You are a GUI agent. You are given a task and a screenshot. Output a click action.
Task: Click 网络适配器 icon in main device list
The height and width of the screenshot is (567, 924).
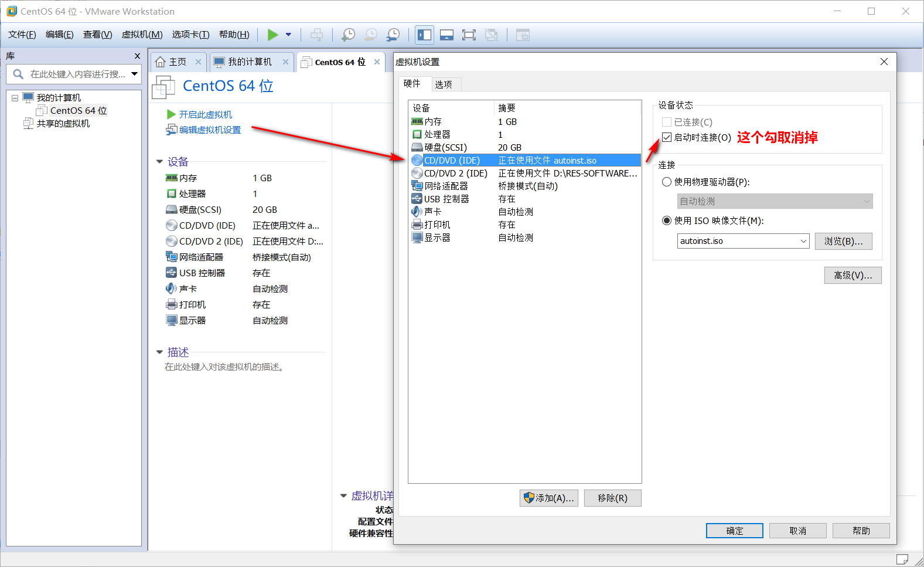click(x=171, y=257)
